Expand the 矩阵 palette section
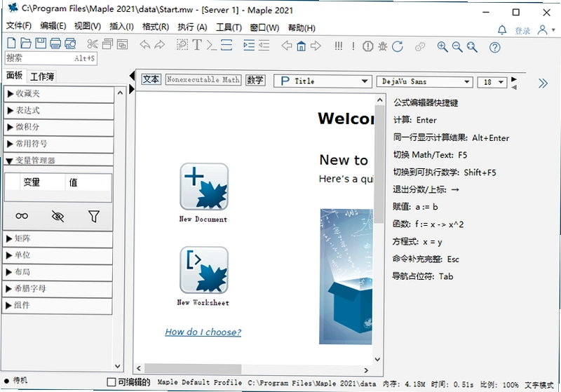The height and width of the screenshot is (392, 561). click(58, 238)
